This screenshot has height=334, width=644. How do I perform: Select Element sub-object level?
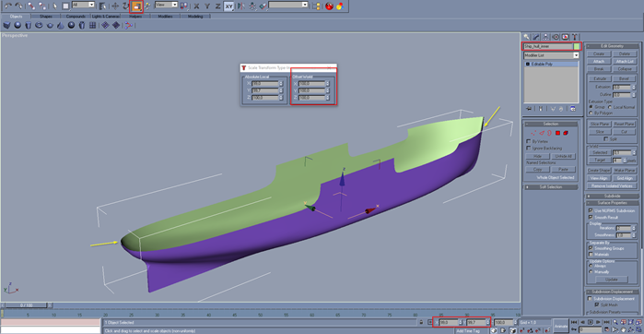566,133
